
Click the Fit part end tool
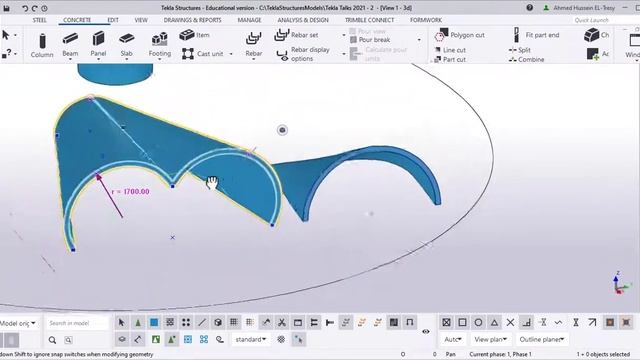[x=536, y=35]
